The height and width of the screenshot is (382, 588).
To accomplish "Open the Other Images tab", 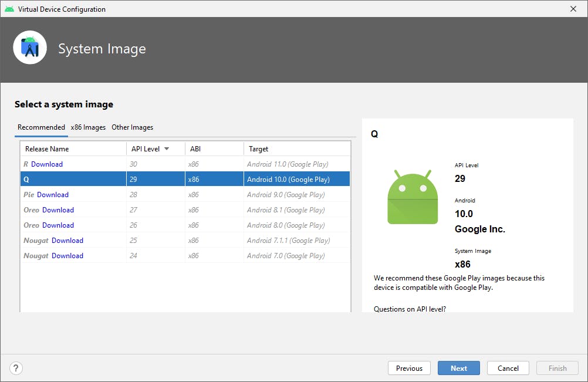I will click(x=132, y=127).
